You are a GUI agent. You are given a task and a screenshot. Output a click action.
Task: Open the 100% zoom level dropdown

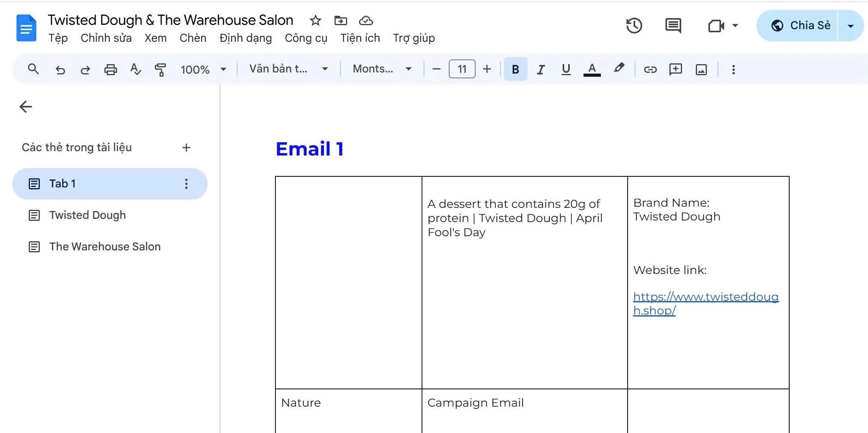(203, 70)
